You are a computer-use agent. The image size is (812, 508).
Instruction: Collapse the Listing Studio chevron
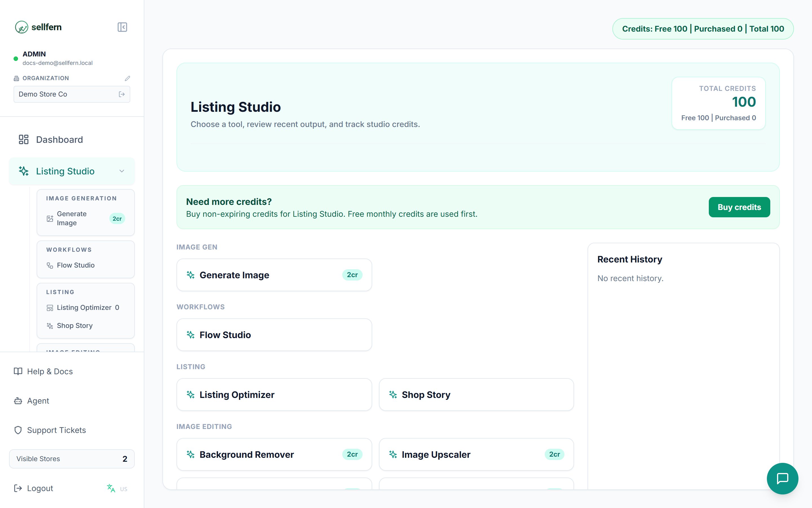pos(122,171)
